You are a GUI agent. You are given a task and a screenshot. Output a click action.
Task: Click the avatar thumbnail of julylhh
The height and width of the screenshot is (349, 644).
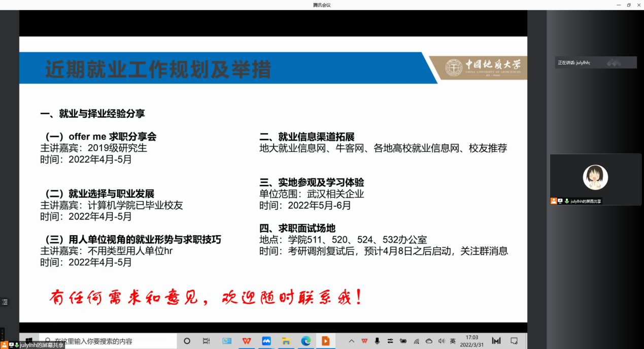[595, 177]
